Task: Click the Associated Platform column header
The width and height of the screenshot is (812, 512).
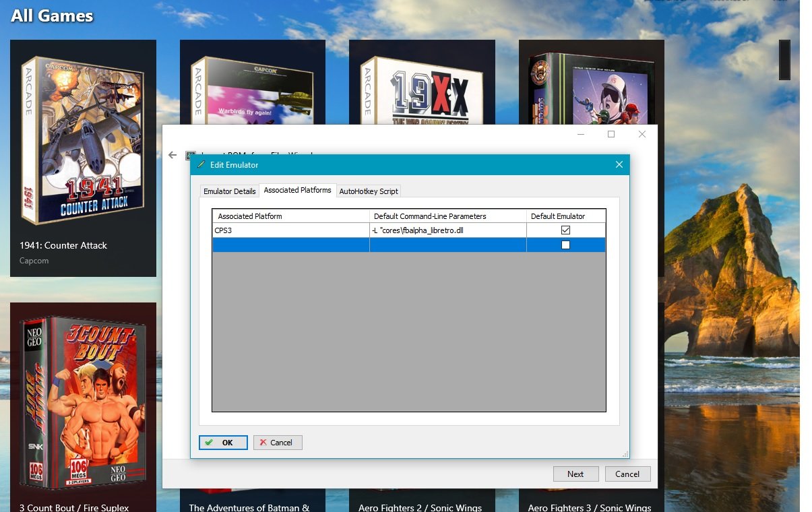Action: point(291,216)
